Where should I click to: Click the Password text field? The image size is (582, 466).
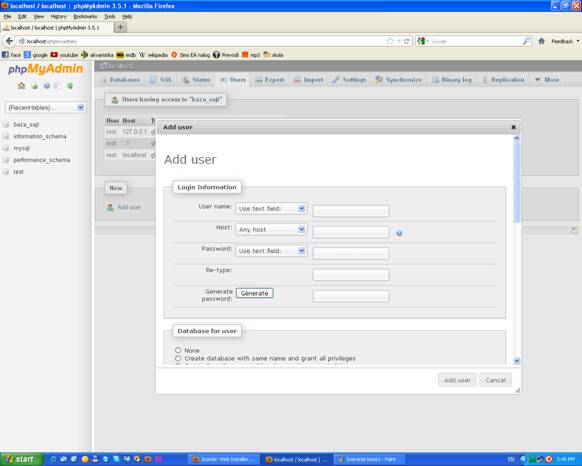[x=351, y=253]
